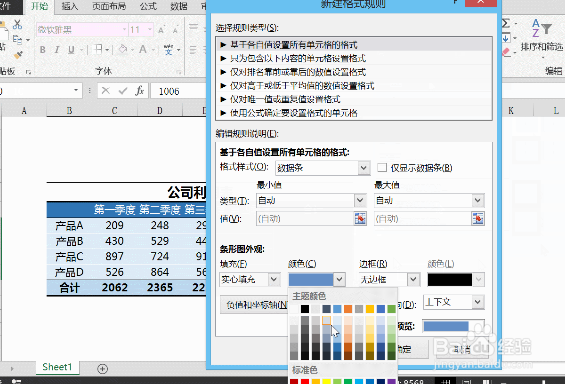Switch to the 开始 ribbon tab
The height and width of the screenshot is (384, 565).
(39, 6)
